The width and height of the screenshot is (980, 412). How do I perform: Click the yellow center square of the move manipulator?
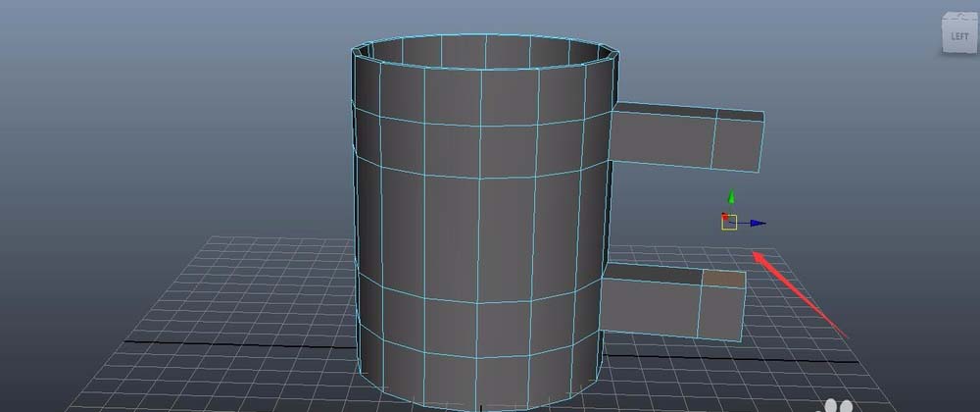pos(729,223)
